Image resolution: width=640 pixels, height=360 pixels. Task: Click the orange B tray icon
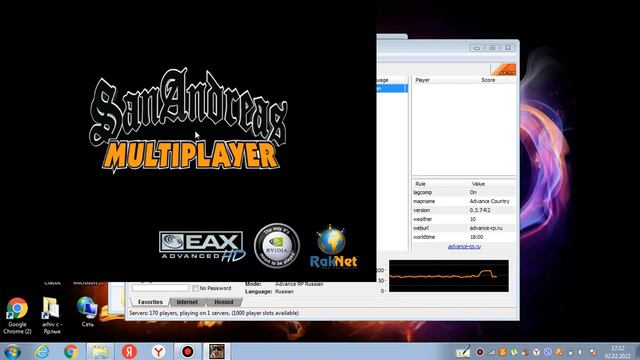click(502, 352)
